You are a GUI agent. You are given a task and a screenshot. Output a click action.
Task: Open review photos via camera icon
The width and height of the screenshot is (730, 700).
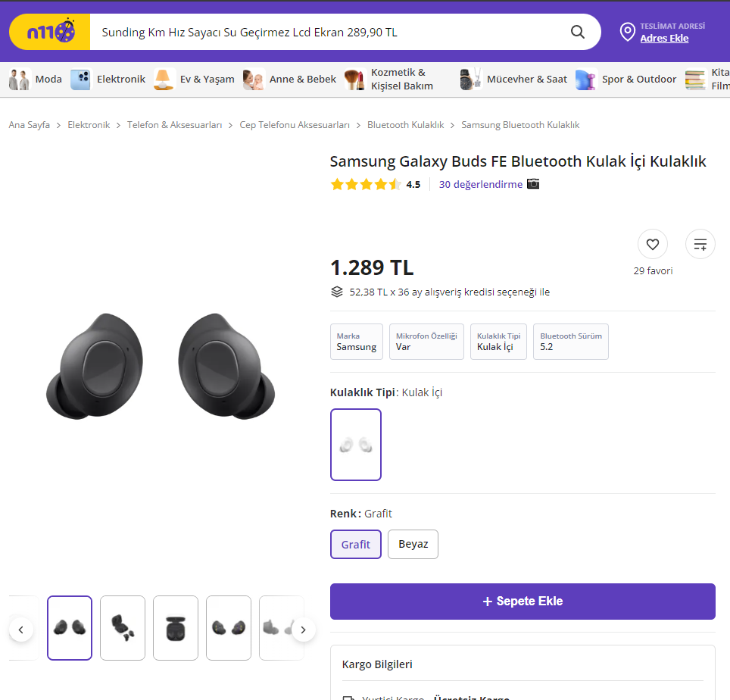(x=533, y=184)
